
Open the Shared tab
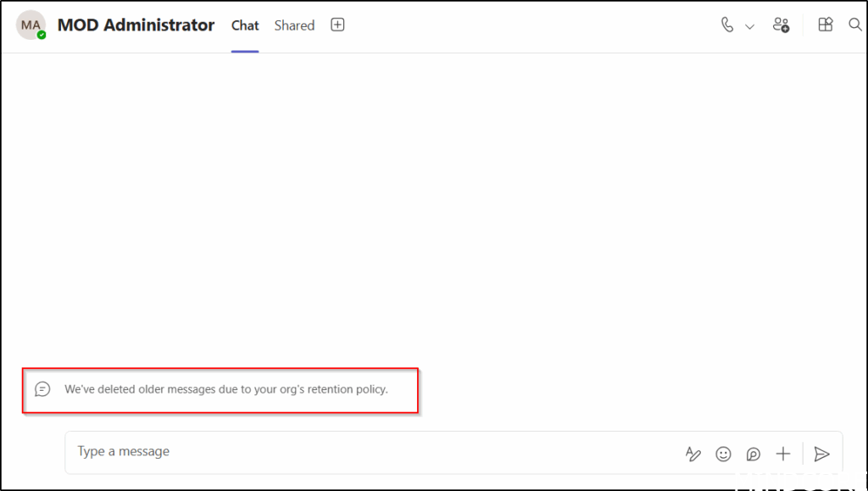(x=294, y=25)
